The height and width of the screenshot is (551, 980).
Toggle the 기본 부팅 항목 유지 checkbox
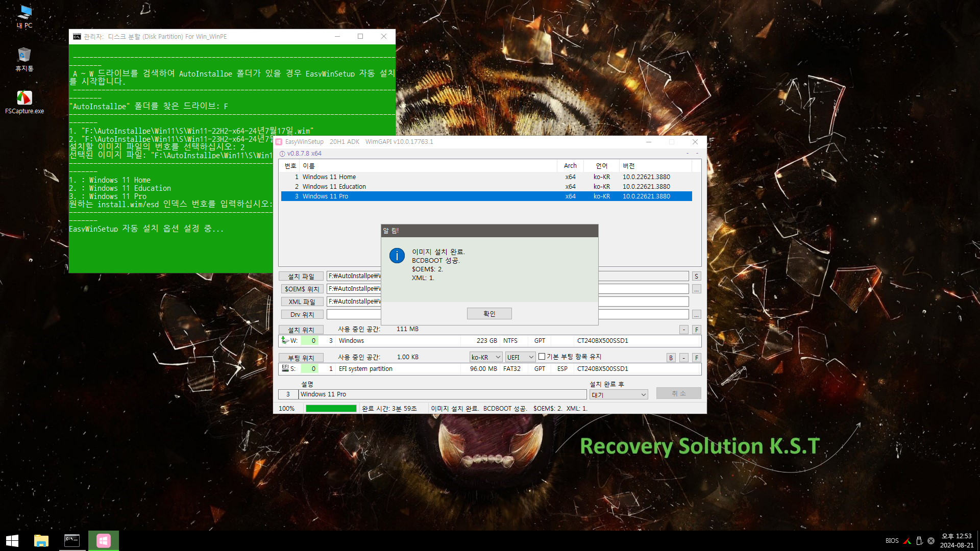[542, 357]
